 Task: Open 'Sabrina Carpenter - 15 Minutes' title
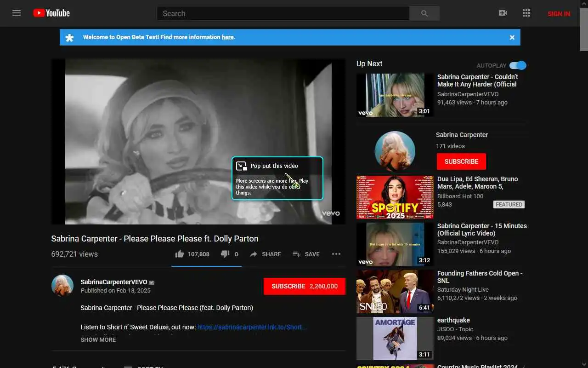(x=482, y=230)
